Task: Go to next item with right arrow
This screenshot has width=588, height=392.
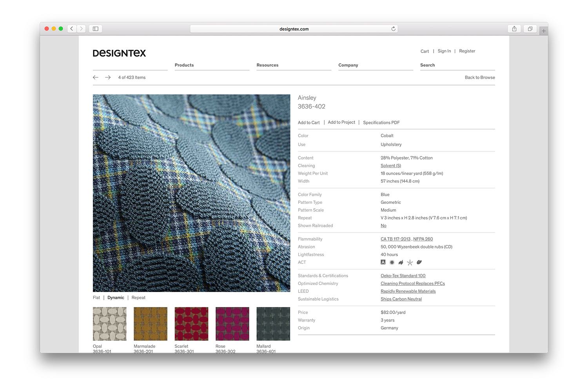Action: 108,78
